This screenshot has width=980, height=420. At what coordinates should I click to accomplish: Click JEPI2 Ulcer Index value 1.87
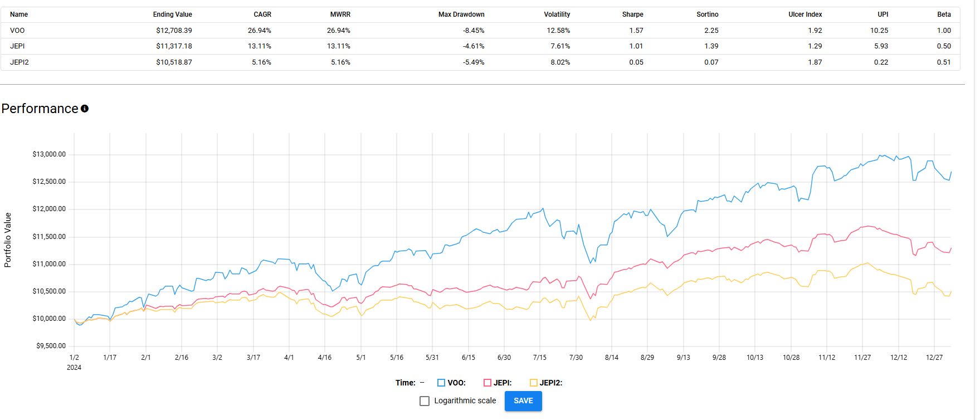[x=815, y=62]
